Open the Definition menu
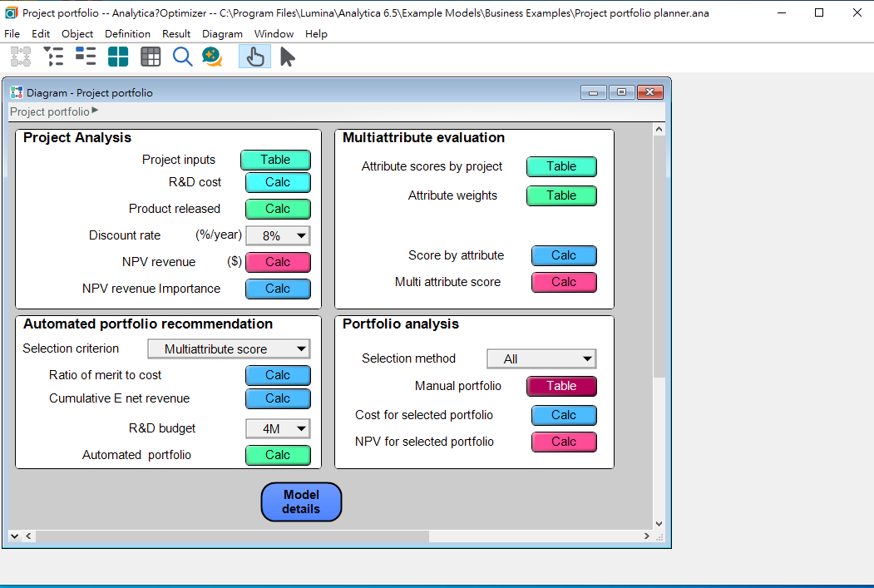874x588 pixels. coord(127,34)
